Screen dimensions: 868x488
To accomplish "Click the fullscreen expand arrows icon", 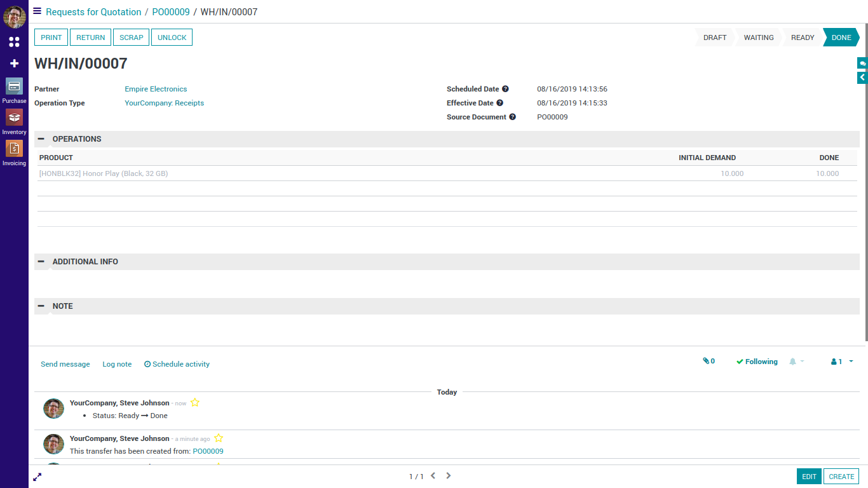I will pyautogui.click(x=37, y=477).
